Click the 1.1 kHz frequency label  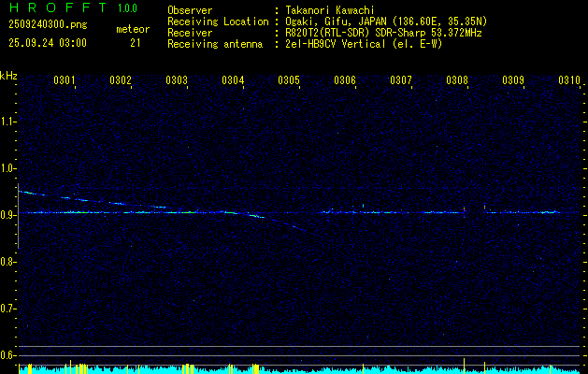tap(8, 122)
